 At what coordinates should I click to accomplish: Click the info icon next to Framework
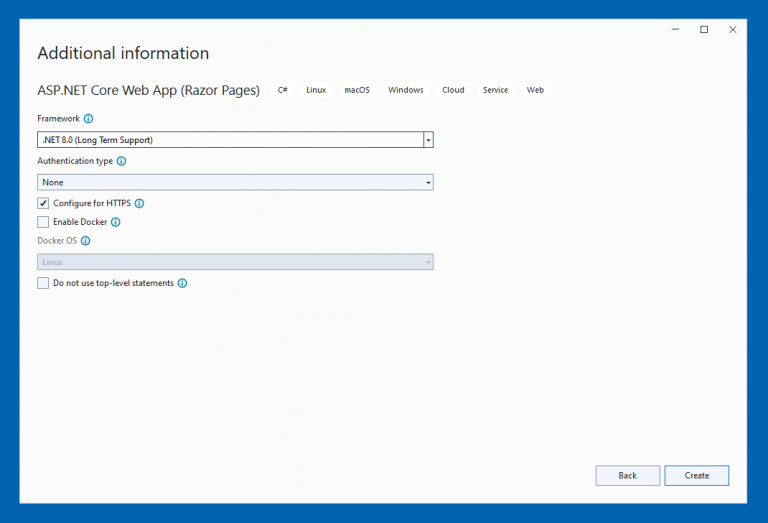(x=88, y=118)
